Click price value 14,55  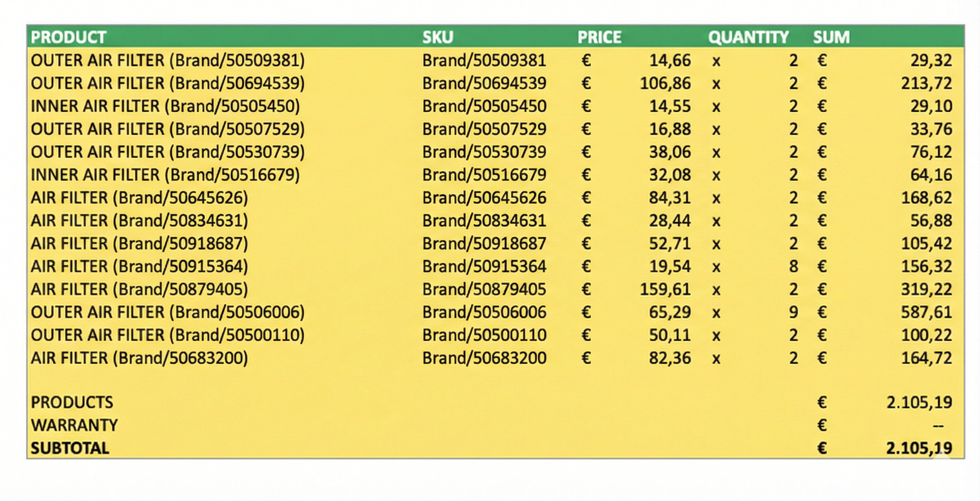tap(670, 106)
